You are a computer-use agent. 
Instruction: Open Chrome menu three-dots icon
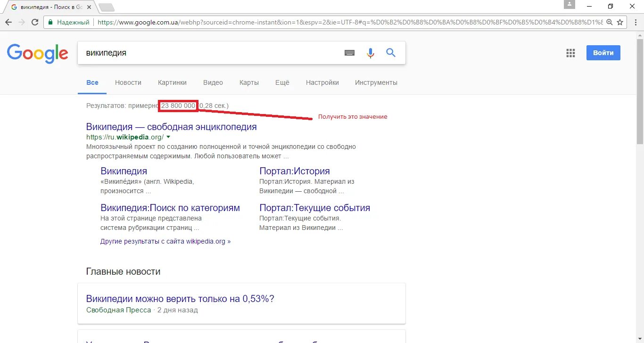tap(635, 22)
